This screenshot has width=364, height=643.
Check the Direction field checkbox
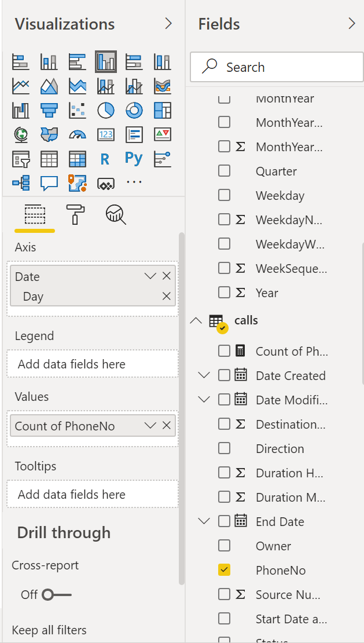(x=224, y=448)
